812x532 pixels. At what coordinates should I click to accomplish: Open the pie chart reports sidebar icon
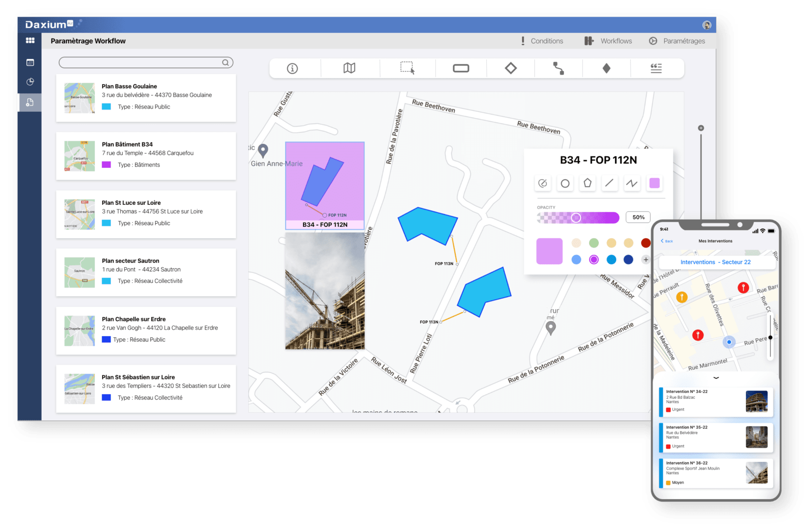[30, 82]
